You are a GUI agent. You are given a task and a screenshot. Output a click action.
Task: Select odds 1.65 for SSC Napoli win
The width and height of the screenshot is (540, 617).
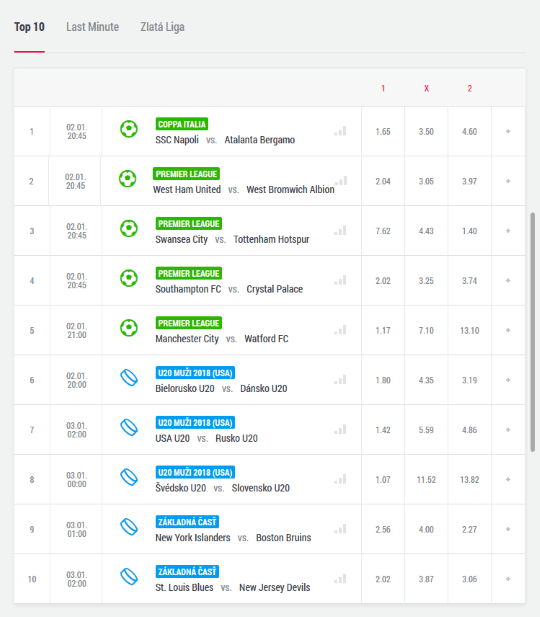[x=383, y=131]
